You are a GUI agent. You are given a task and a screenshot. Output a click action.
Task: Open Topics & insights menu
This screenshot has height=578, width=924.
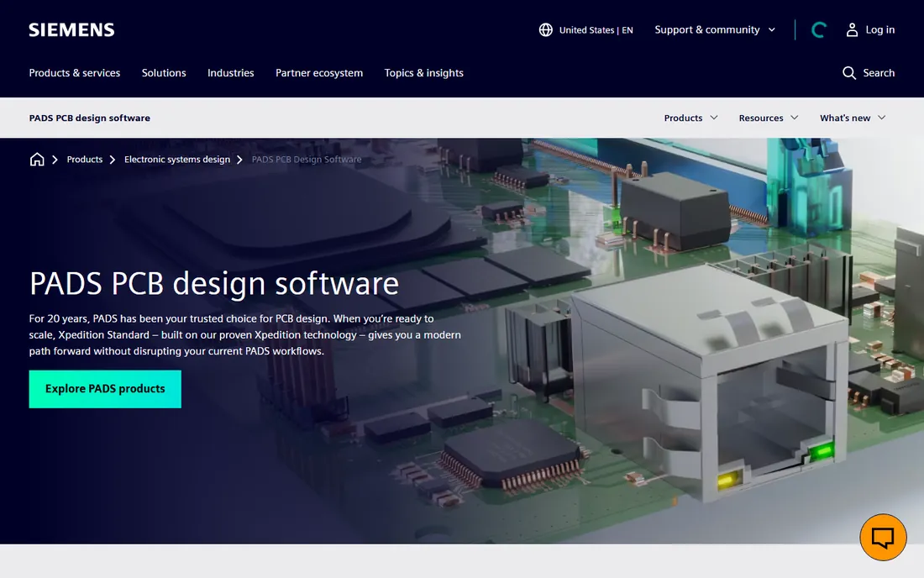click(x=423, y=73)
